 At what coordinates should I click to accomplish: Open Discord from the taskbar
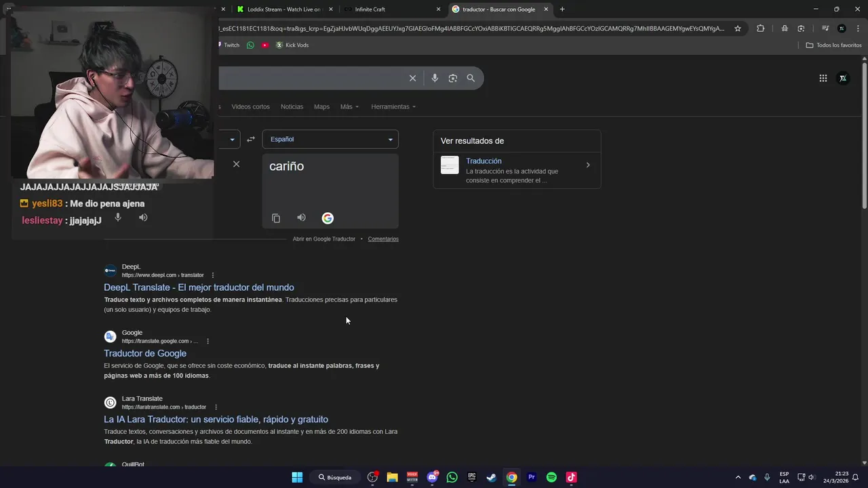tap(433, 477)
